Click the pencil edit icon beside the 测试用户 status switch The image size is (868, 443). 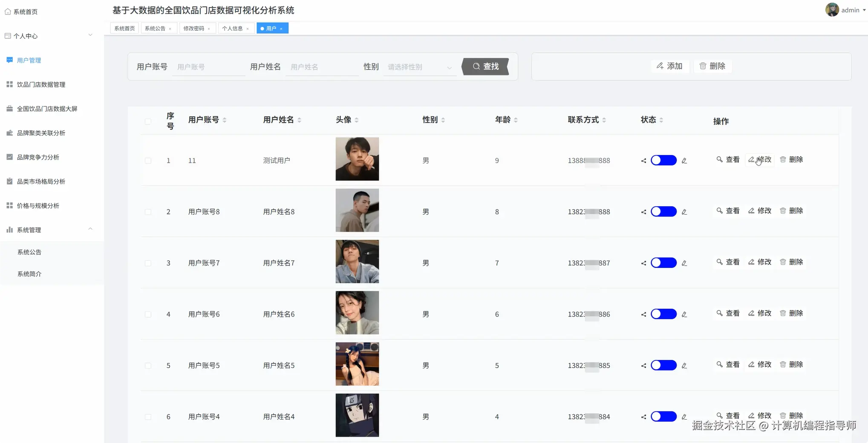[x=684, y=161]
